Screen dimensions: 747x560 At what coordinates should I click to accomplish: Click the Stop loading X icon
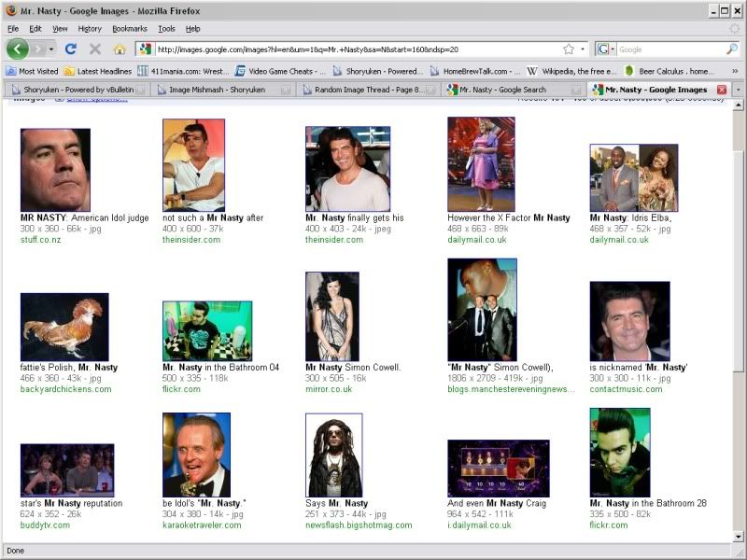tap(95, 49)
